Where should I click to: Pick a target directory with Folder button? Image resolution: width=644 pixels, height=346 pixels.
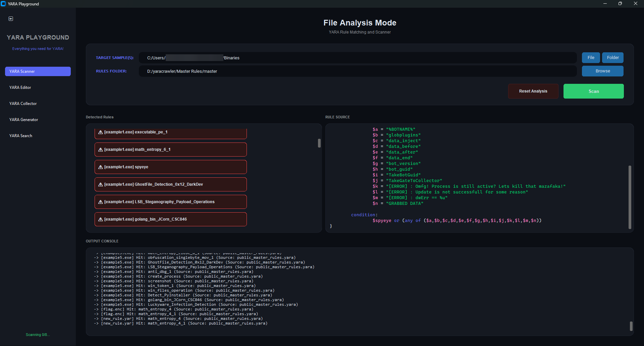pos(612,58)
